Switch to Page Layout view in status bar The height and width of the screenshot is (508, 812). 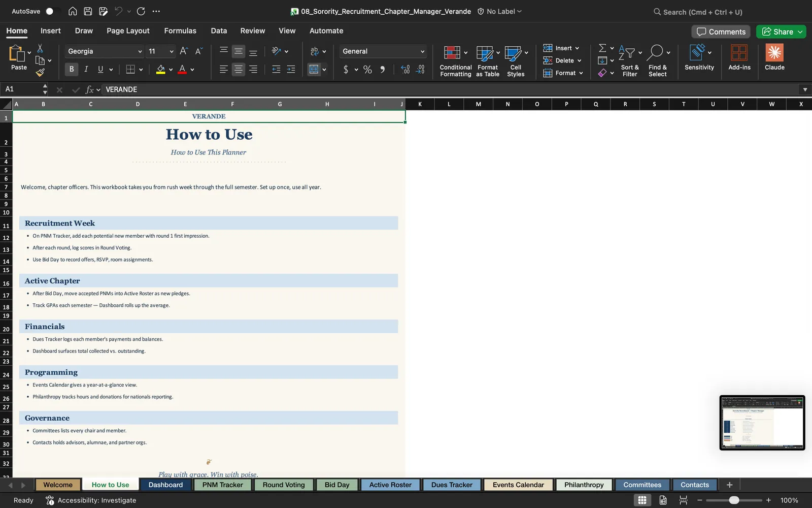pyautogui.click(x=663, y=500)
